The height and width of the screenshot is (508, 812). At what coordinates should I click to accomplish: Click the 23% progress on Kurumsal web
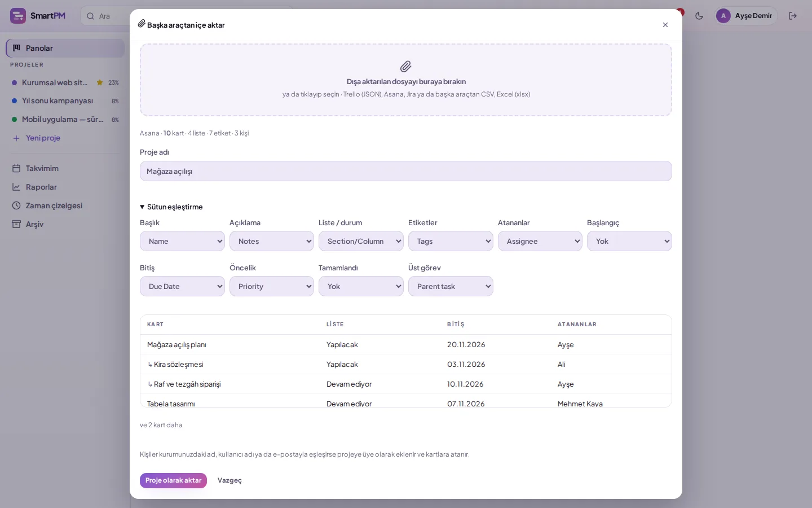(x=113, y=82)
